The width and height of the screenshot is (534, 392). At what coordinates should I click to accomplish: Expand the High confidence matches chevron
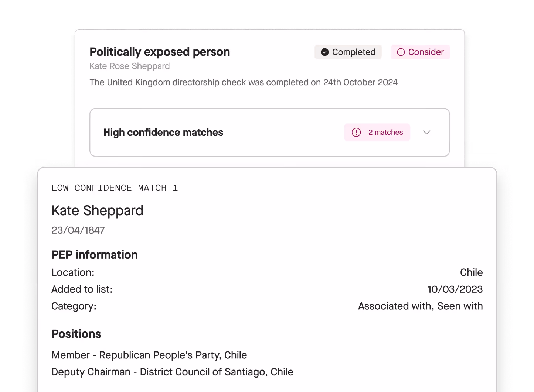[x=426, y=133]
